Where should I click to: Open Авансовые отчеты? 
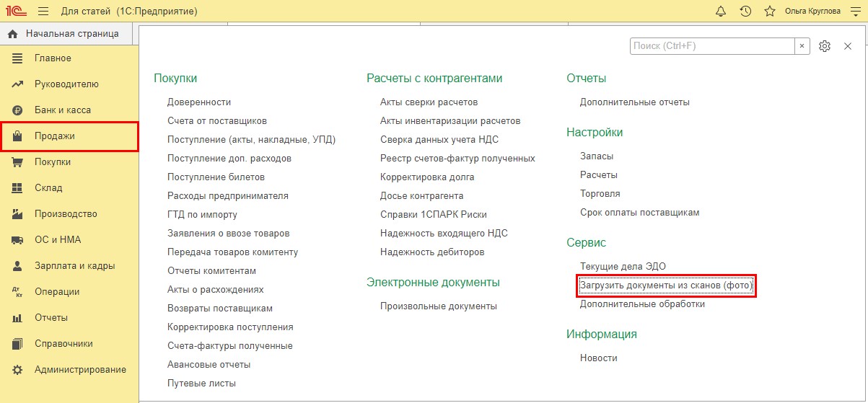(209, 365)
